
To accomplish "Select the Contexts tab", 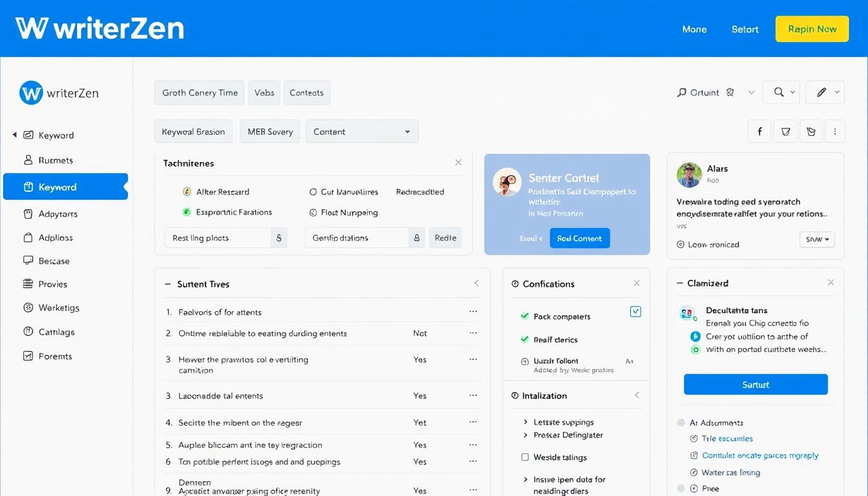I will click(307, 92).
